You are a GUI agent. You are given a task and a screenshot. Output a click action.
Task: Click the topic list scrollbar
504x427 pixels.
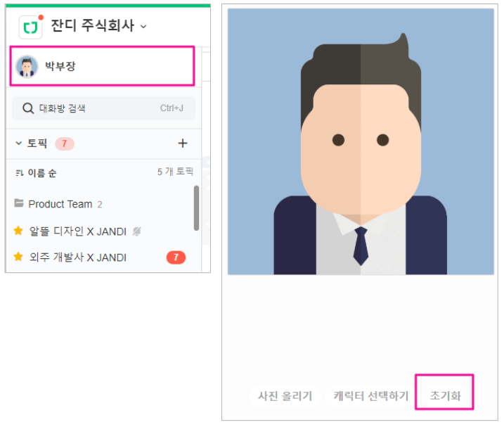(196, 208)
